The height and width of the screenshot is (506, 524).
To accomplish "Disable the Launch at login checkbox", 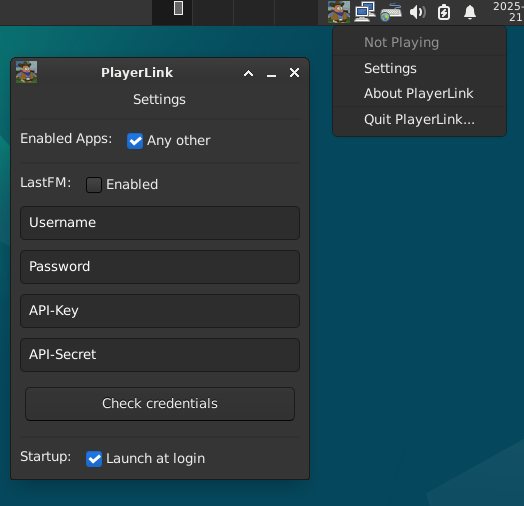I will pos(94,459).
